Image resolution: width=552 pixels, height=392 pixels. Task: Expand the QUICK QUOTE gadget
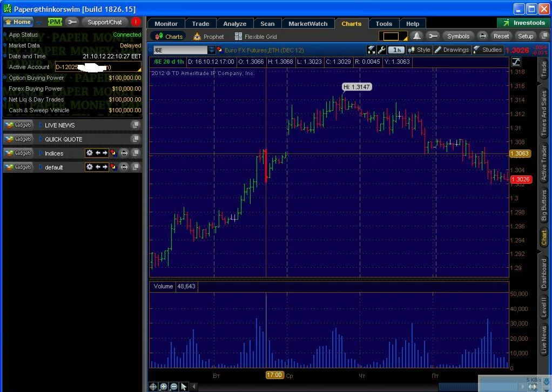(41, 139)
